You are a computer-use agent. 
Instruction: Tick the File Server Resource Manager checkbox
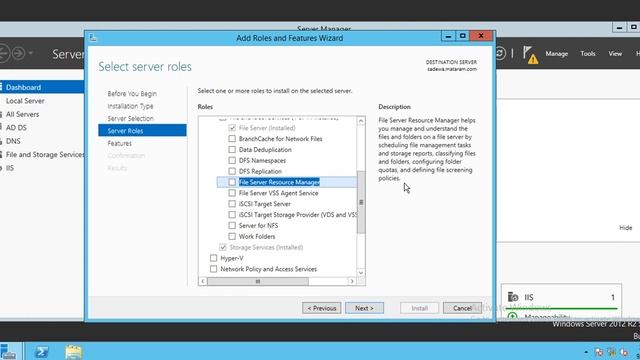coord(232,182)
